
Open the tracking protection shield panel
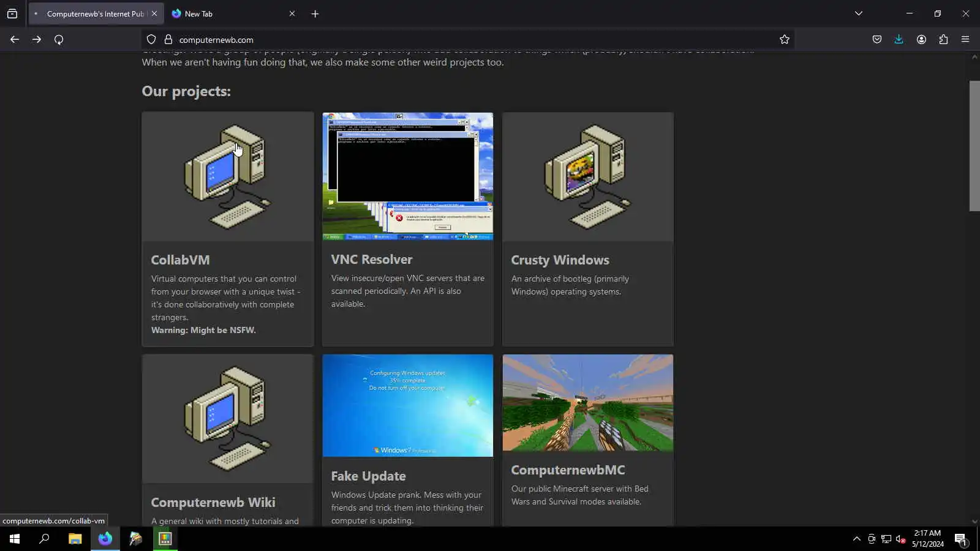tap(151, 40)
